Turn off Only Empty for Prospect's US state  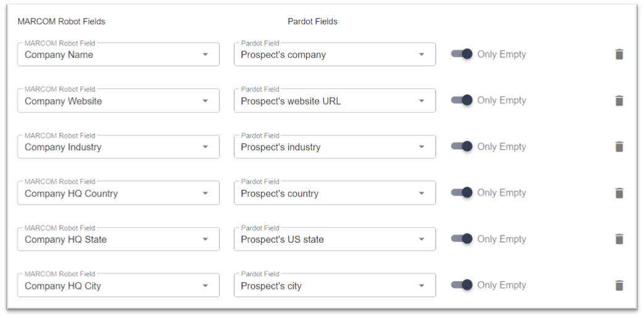coord(461,238)
